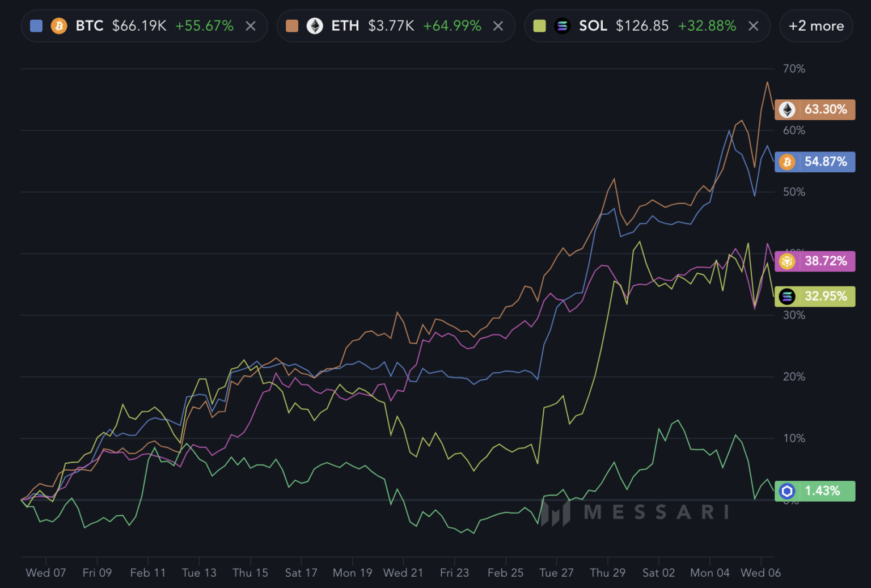This screenshot has height=588, width=871.
Task: Click the BTC ticker name
Action: click(x=90, y=26)
